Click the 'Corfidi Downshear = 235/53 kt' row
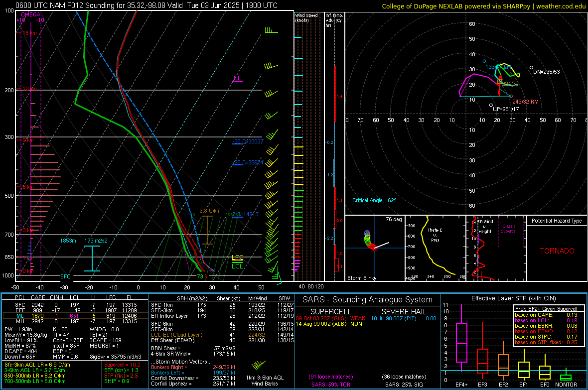 193,378
